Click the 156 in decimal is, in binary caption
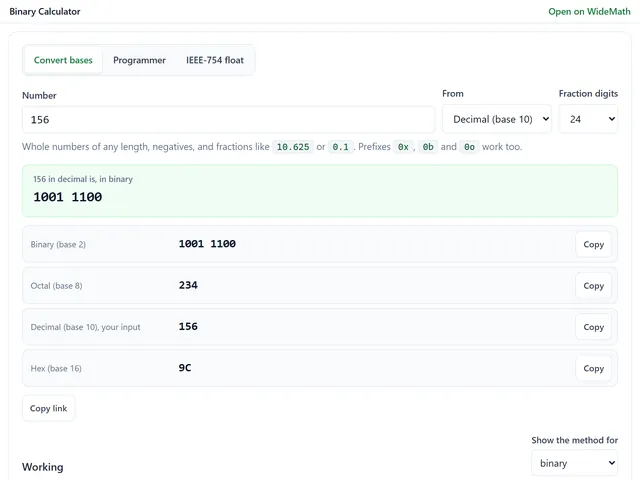Image resolution: width=640 pixels, height=480 pixels. (83, 179)
